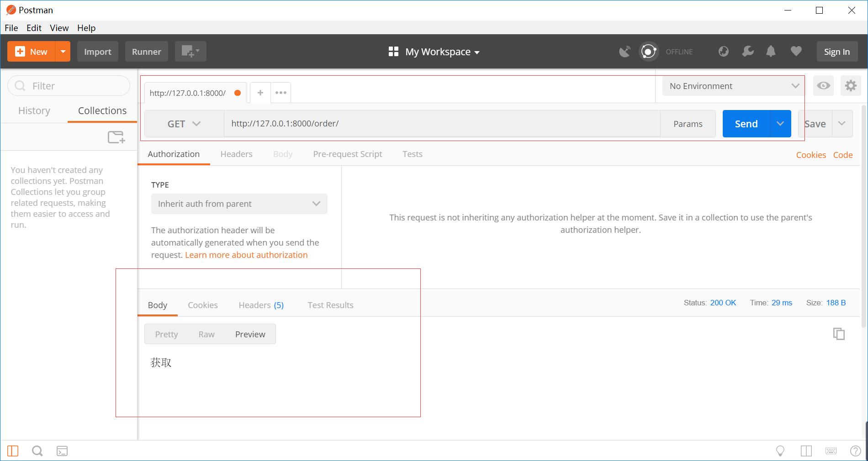Click the Import button
The height and width of the screenshot is (461, 868).
click(98, 52)
